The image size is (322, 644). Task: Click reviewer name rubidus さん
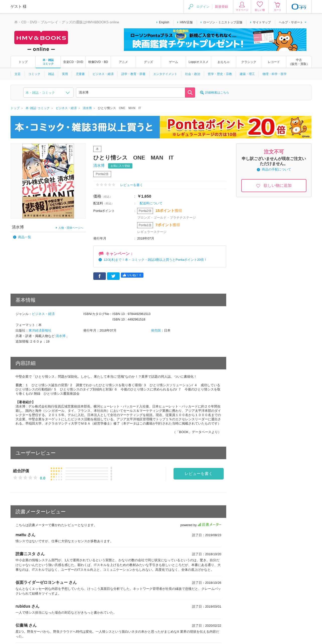[27, 606]
